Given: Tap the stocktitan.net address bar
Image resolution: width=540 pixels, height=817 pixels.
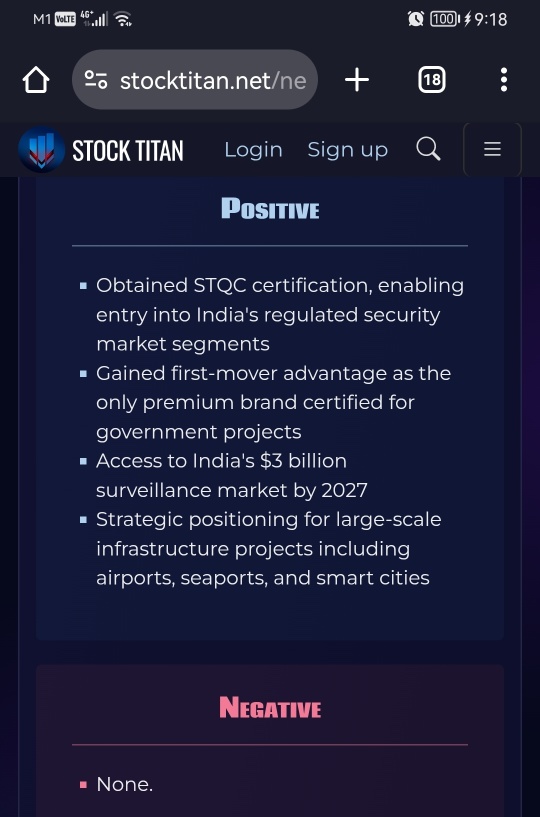Looking at the screenshot, I should pos(194,80).
